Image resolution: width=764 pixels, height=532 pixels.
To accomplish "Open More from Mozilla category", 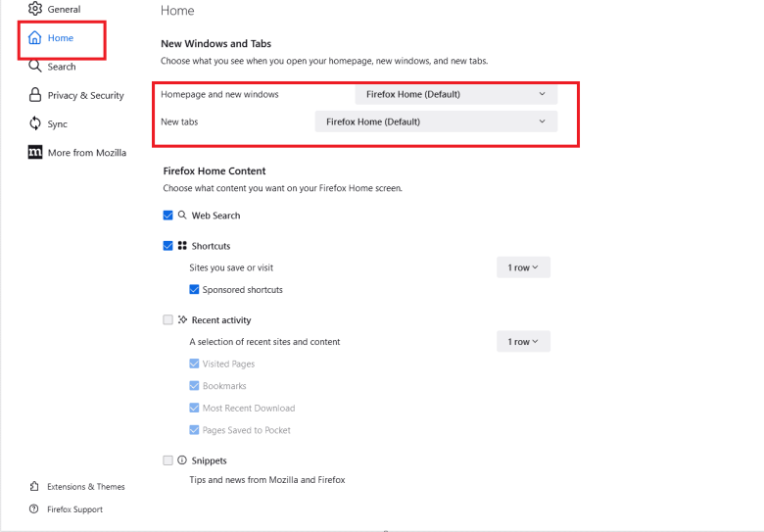I will (77, 153).
